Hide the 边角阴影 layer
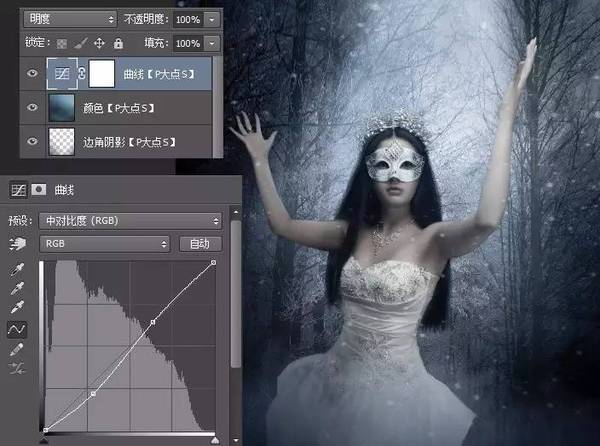This screenshot has width=600, height=446. tap(32, 141)
